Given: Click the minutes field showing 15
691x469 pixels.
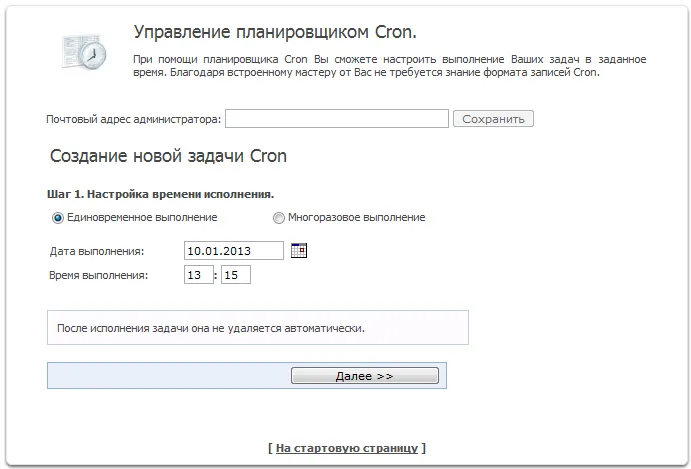Looking at the screenshot, I should [236, 275].
